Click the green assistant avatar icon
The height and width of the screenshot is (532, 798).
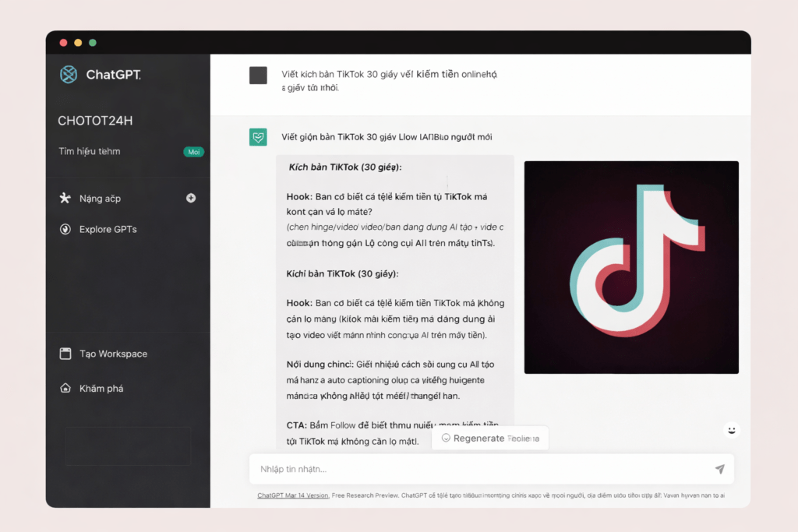258,137
